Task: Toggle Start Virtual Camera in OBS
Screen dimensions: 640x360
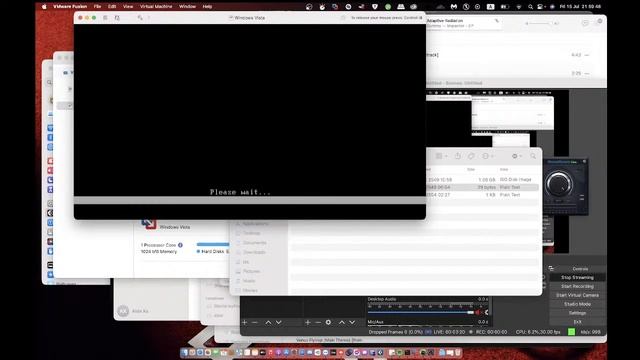Action: pyautogui.click(x=577, y=295)
